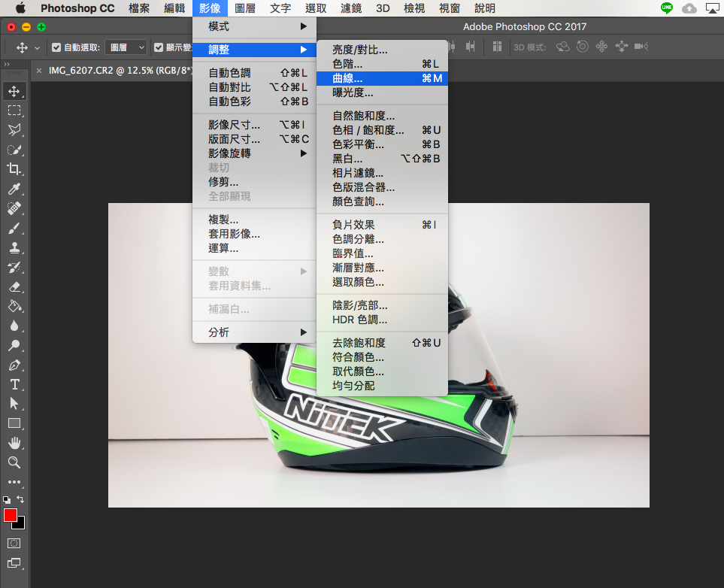724x588 pixels.
Task: Choose 色相 / 飽和度... adjustment
Action: [x=383, y=130]
